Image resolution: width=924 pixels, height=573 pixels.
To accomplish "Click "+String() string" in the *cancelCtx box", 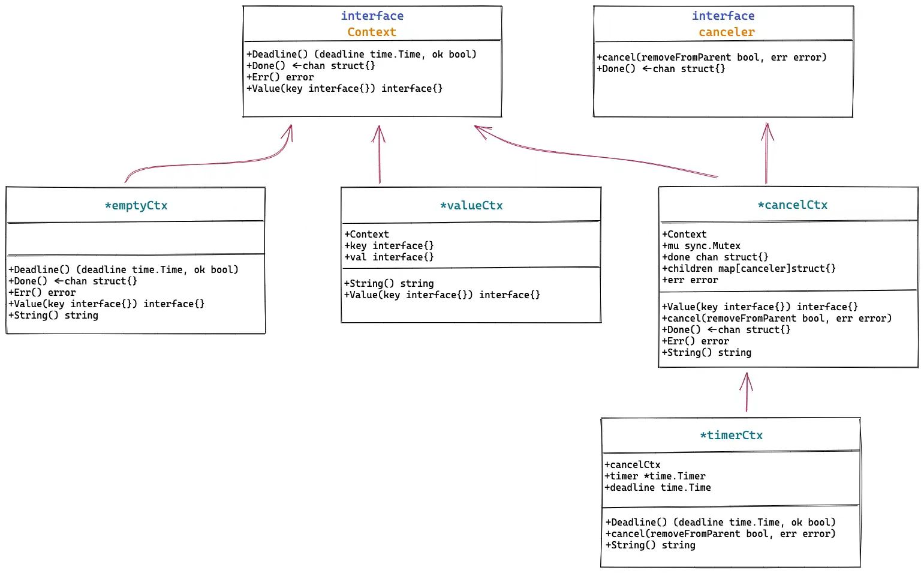I will coord(707,352).
